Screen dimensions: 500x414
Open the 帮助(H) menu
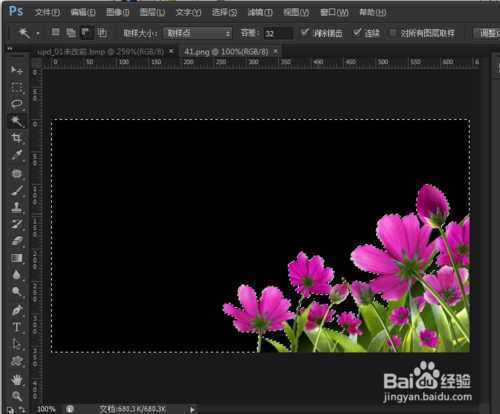point(373,13)
